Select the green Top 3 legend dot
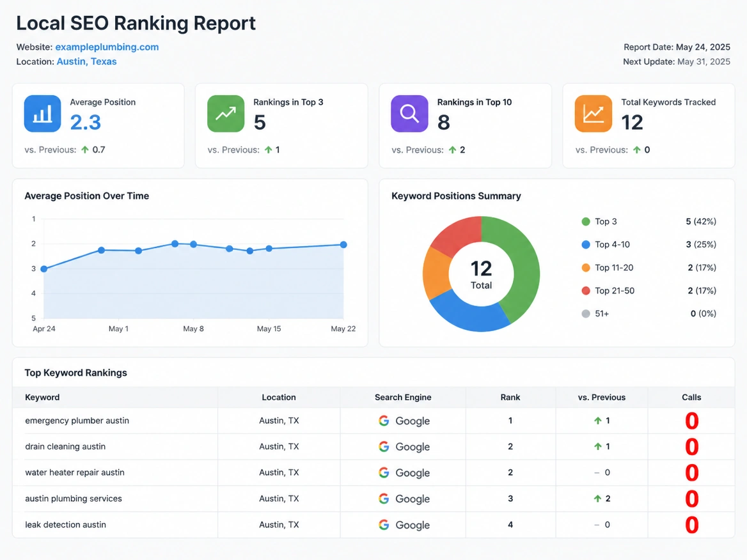Screen dimensions: 747x560 coord(586,221)
